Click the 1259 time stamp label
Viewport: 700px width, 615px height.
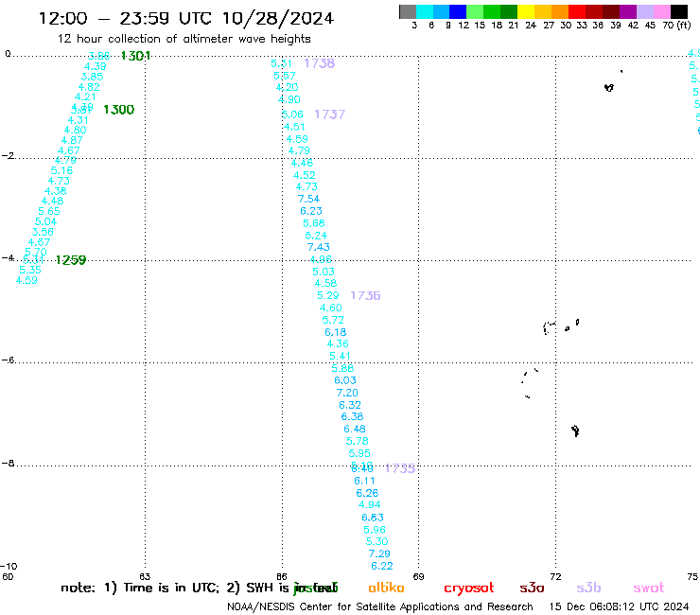pos(71,260)
